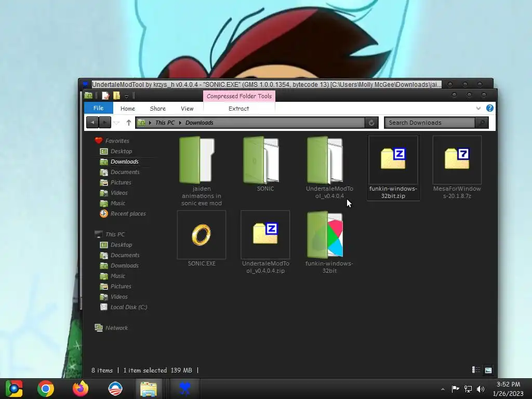Open the Home ribbon tab
The height and width of the screenshot is (399, 532).
tap(128, 109)
